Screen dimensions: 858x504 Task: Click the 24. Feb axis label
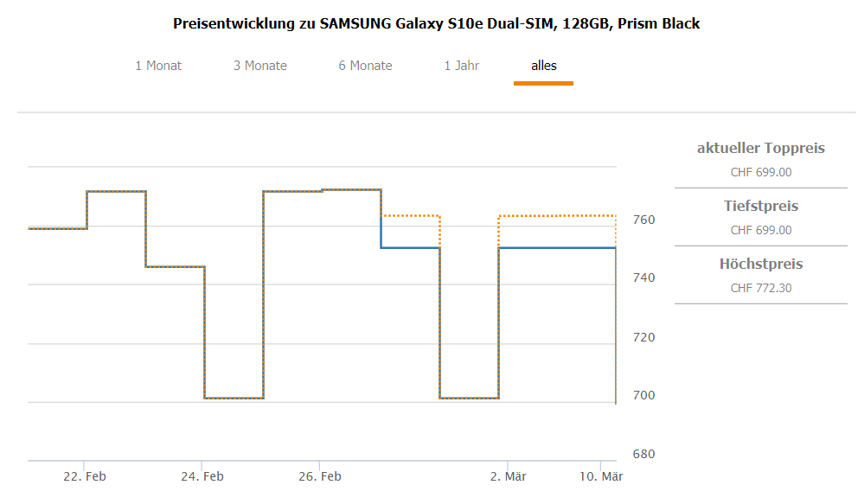[x=202, y=476]
